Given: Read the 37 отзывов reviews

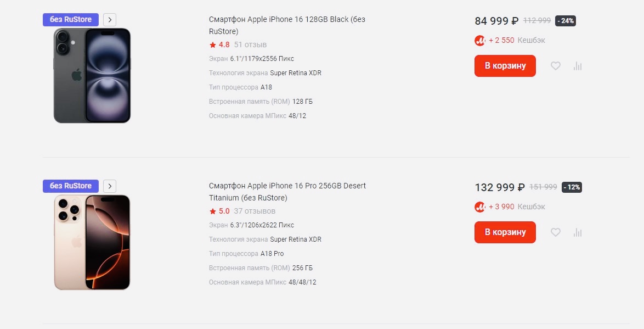Looking at the screenshot, I should [x=255, y=211].
